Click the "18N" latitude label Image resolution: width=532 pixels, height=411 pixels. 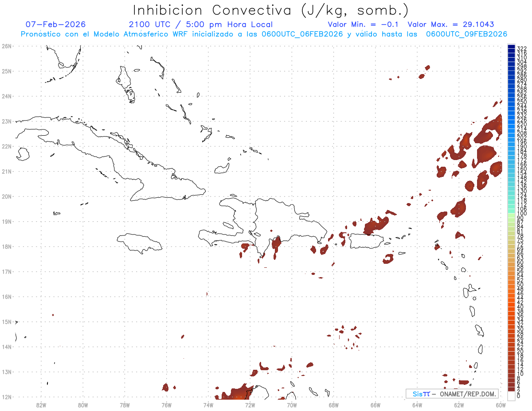pos(7,247)
